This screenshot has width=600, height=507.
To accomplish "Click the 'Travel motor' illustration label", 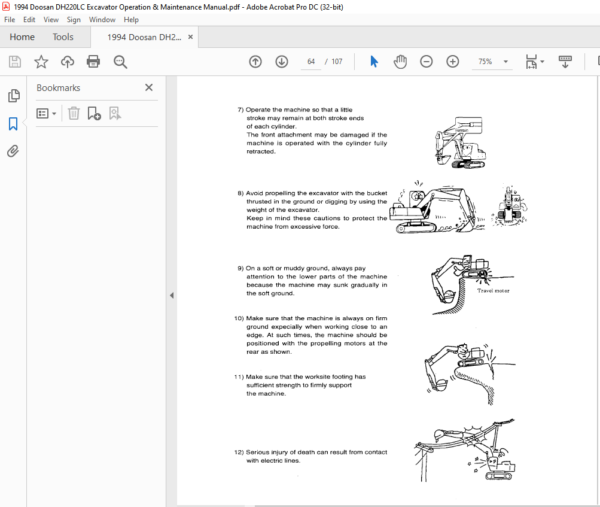I will (x=493, y=291).
